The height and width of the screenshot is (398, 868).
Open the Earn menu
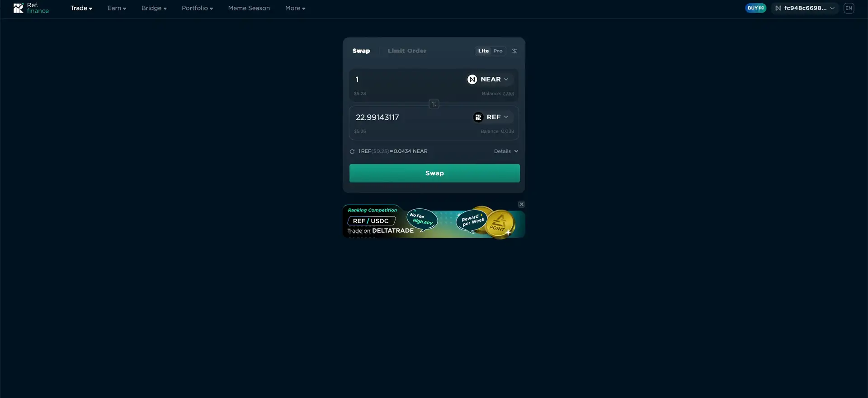(x=117, y=8)
